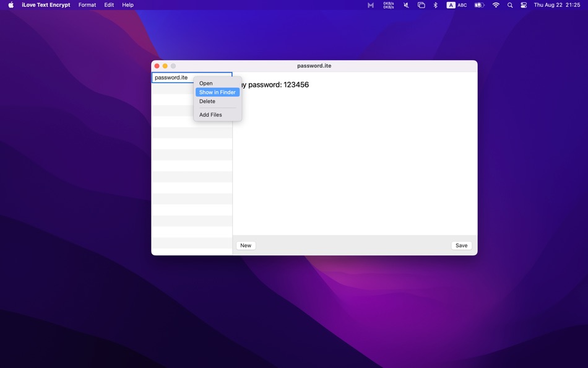Open Control Center in the menu bar
588x368 pixels.
pyautogui.click(x=523, y=4)
